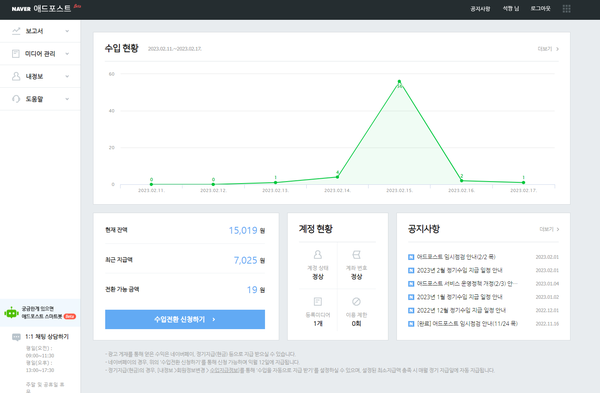Image resolution: width=600 pixels, height=393 pixels.
Task: Click the 수입 현황 heading
Action: (x=122, y=48)
